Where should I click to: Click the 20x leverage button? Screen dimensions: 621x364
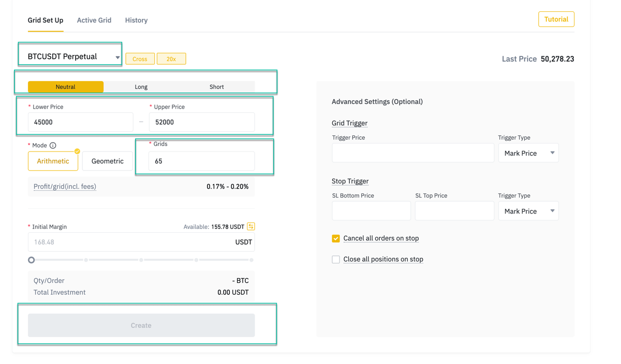[x=171, y=59]
